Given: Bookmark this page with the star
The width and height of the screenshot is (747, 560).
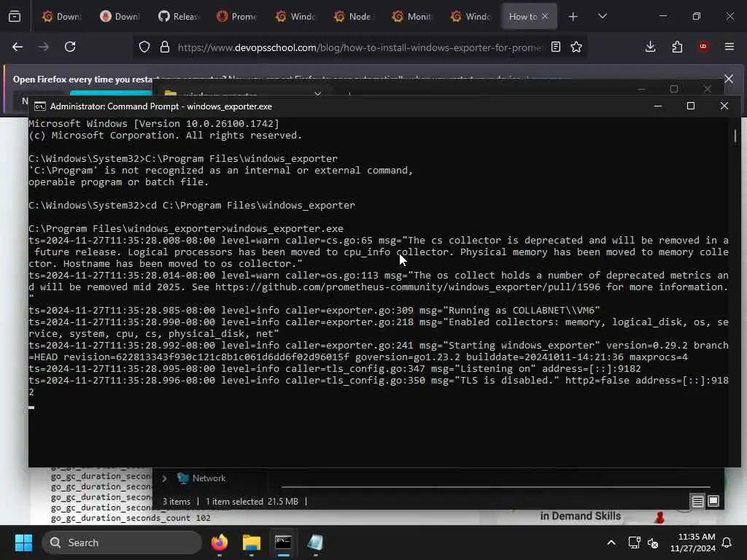Looking at the screenshot, I should [576, 47].
